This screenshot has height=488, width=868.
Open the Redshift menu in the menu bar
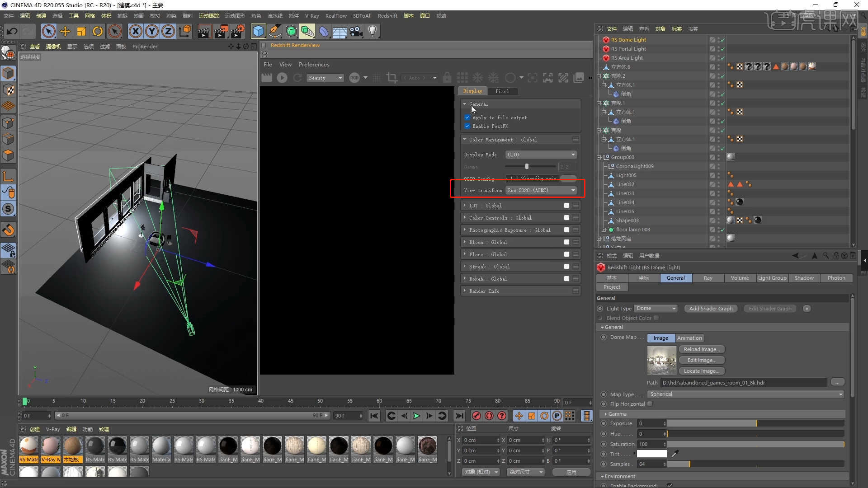(x=387, y=15)
